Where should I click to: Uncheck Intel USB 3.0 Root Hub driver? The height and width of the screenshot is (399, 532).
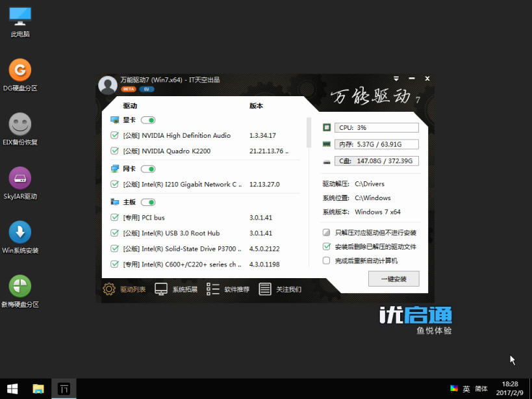pos(115,233)
